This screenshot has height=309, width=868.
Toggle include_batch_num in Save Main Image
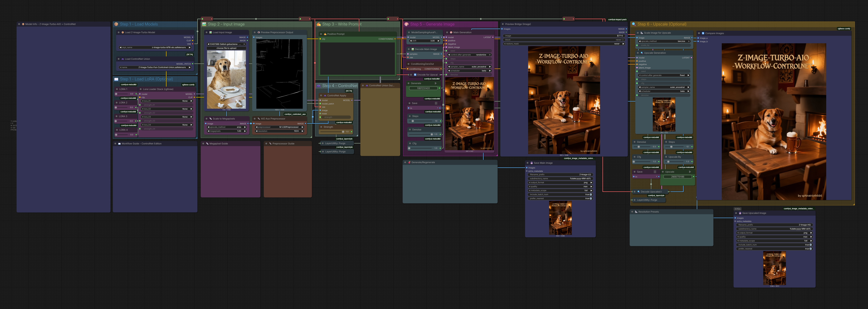591,194
